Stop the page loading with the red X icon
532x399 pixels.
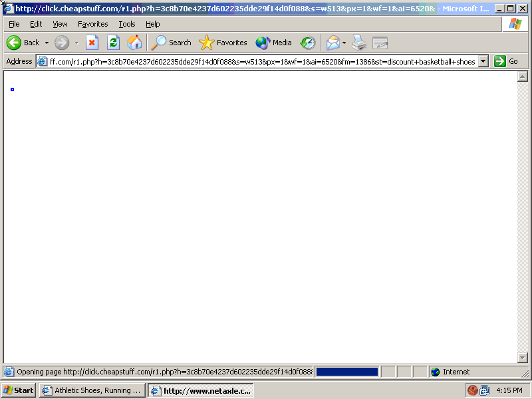click(x=92, y=43)
